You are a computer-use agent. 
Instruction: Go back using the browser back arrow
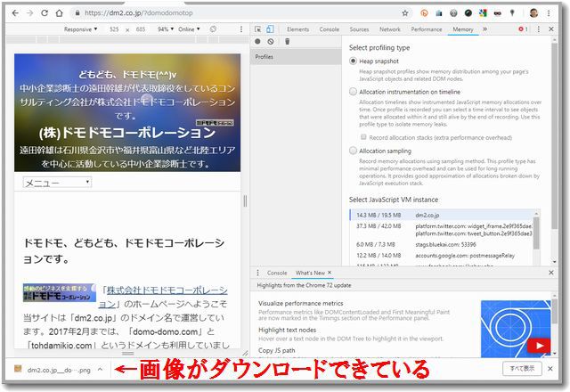(15, 13)
